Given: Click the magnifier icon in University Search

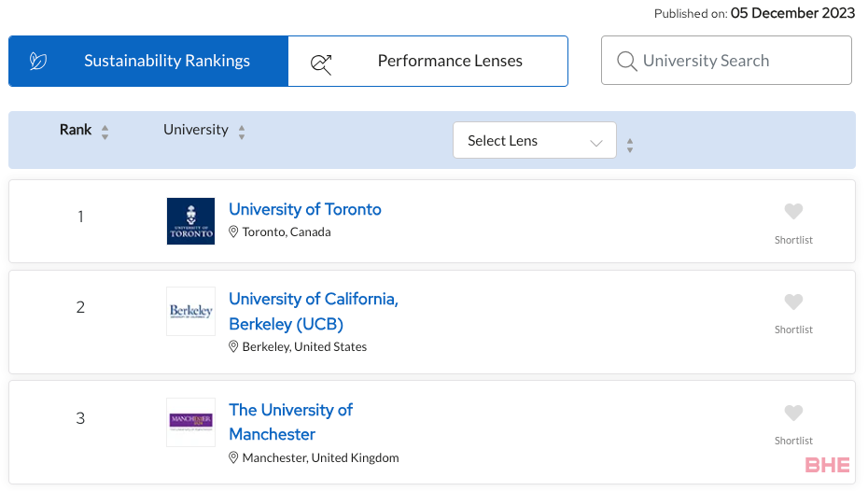Looking at the screenshot, I should click(626, 61).
